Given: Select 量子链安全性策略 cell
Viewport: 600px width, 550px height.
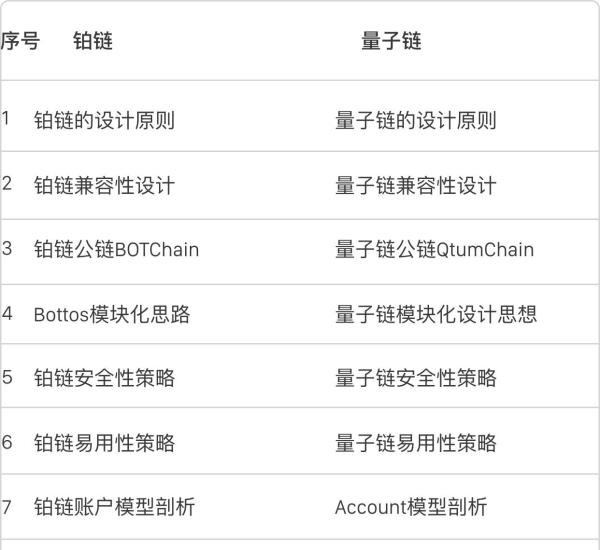Looking at the screenshot, I should (x=415, y=379).
